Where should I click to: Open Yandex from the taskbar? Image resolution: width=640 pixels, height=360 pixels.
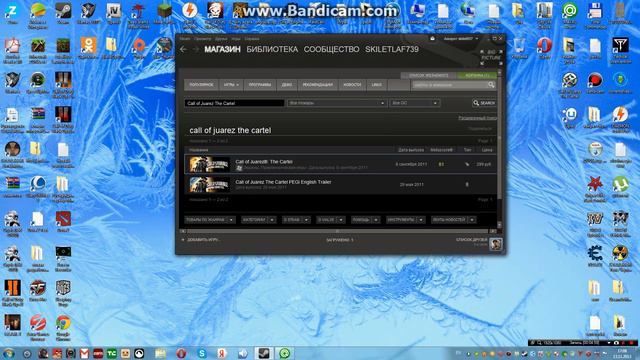click(x=222, y=353)
